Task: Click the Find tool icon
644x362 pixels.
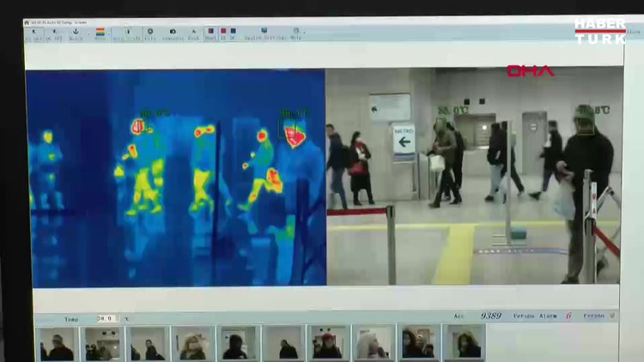Action: pos(193,32)
